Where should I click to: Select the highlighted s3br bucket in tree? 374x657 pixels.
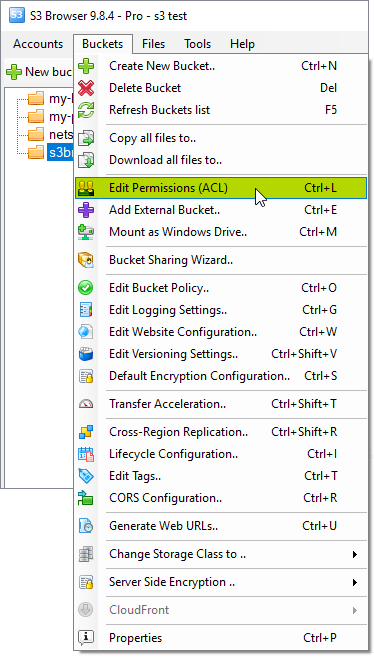coord(61,152)
